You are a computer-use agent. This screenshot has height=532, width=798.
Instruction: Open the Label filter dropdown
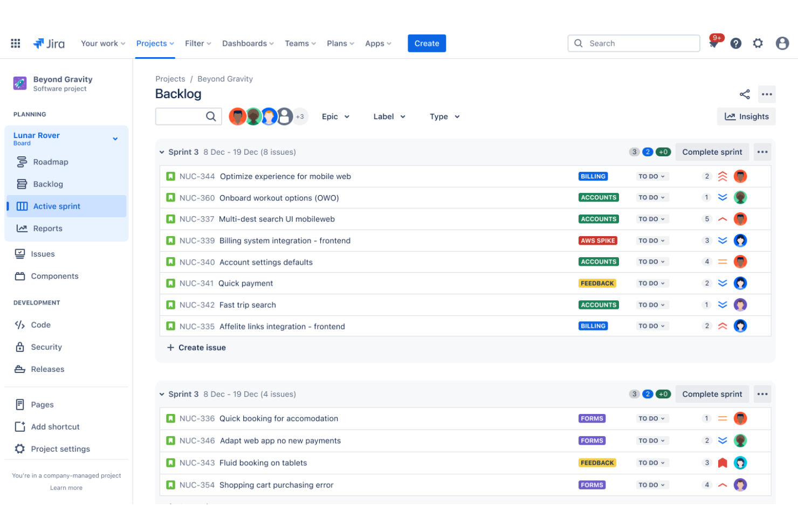(389, 116)
